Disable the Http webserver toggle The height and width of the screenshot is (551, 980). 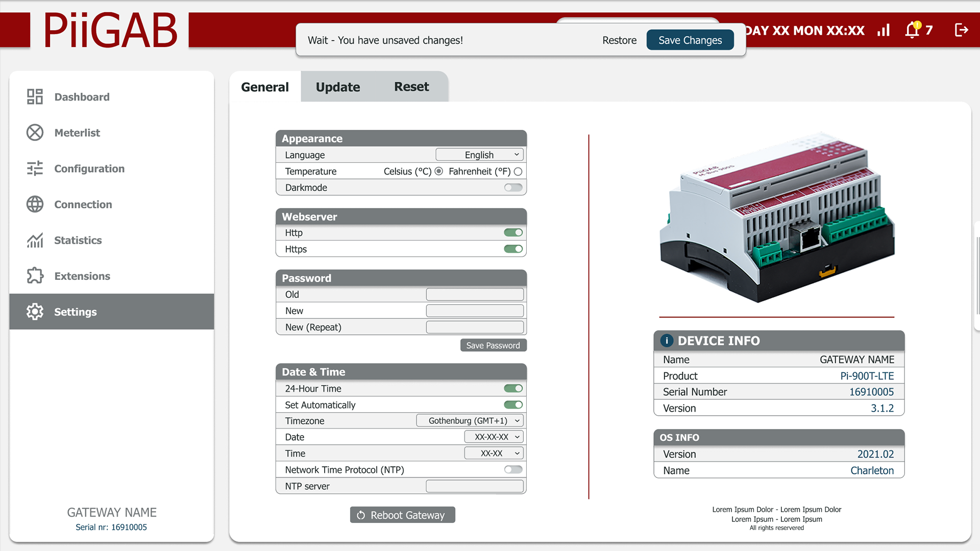pyautogui.click(x=513, y=232)
